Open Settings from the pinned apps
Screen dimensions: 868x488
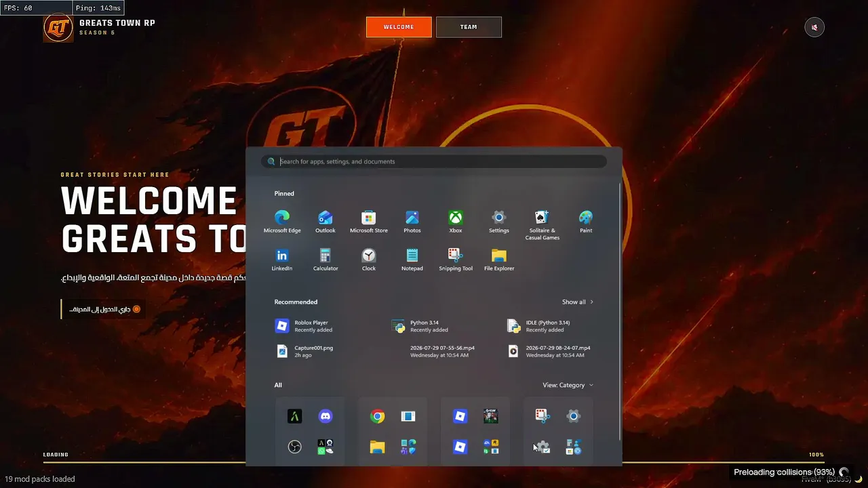pos(499,222)
